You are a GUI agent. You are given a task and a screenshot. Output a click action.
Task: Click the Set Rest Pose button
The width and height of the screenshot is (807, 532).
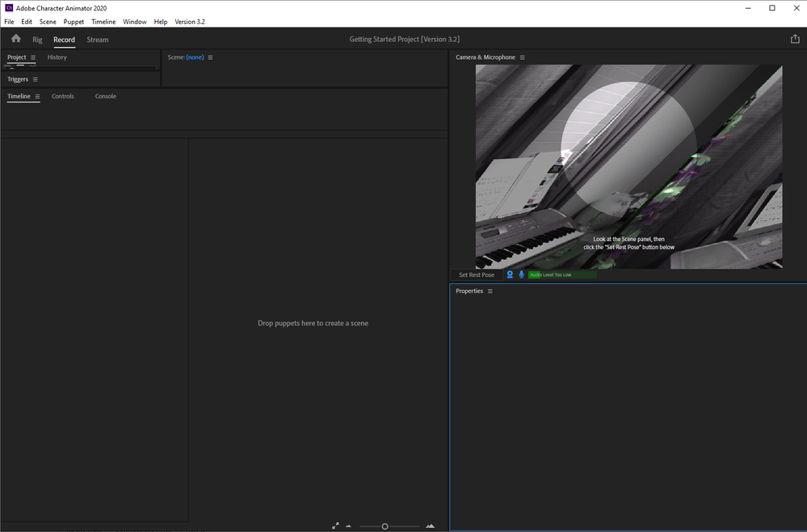pos(477,274)
